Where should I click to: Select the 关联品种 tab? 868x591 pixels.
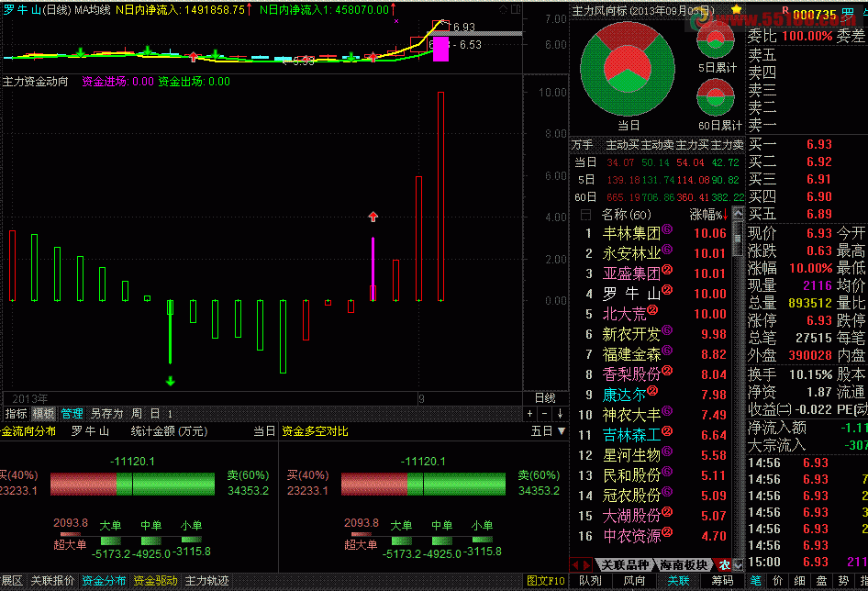pyautogui.click(x=625, y=565)
